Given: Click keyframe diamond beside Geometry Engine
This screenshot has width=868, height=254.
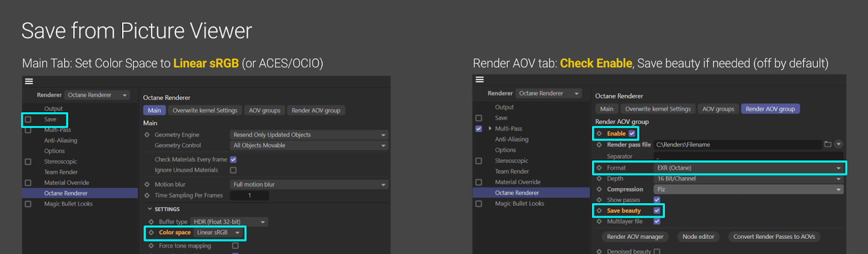Looking at the screenshot, I should 147,135.
